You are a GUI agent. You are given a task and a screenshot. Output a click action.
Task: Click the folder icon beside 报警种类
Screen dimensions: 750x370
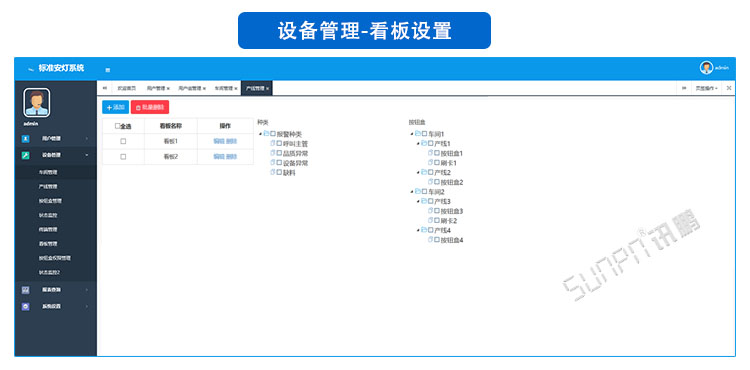[x=266, y=134]
